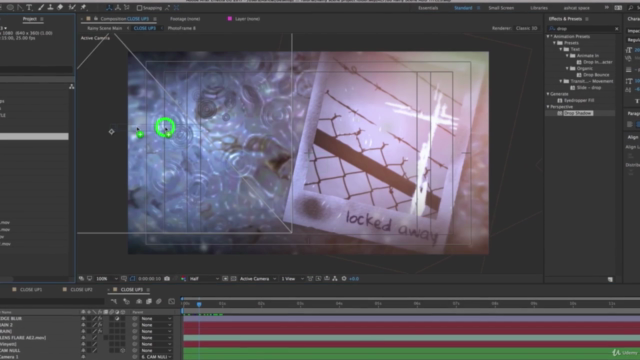Switch to the Footage (none) tab
Image resolution: width=640 pixels, height=360 pixels.
[185, 19]
